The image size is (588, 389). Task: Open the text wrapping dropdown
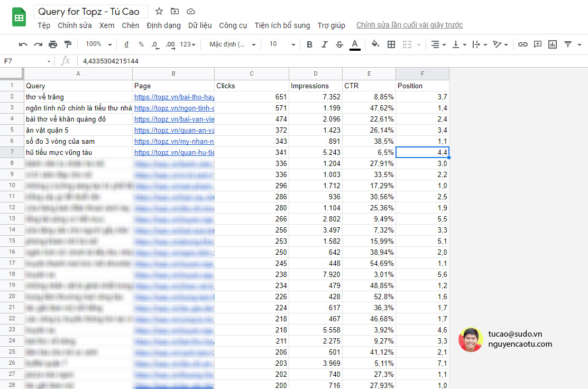point(479,44)
